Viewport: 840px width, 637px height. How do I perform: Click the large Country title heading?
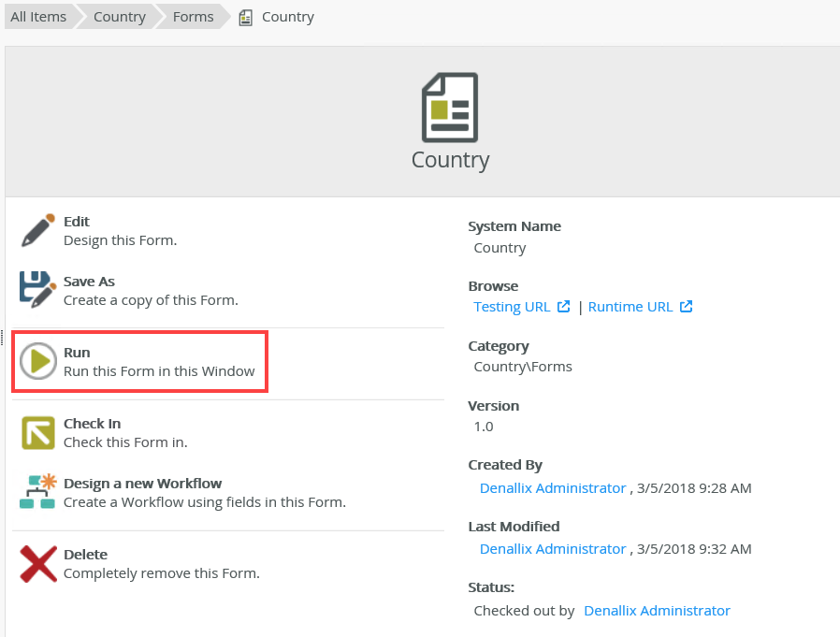(x=451, y=160)
